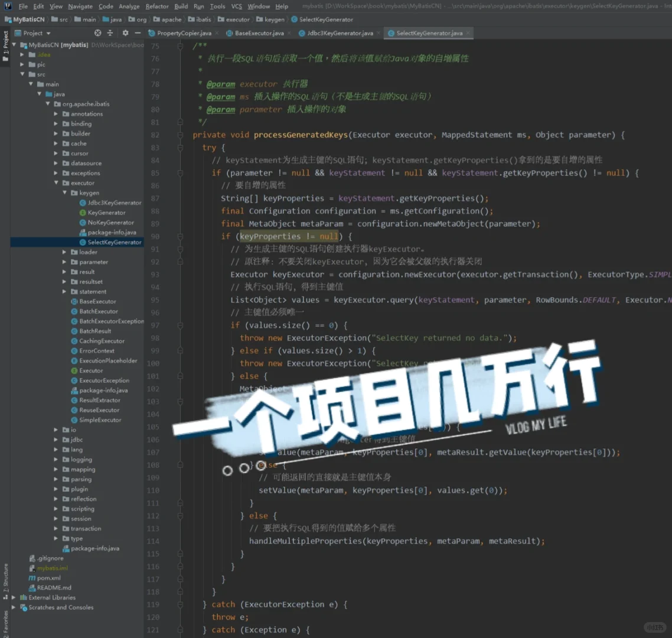Screen dimensions: 672x638
Task: Open the ResultExtractor class in tree
Action: click(95, 400)
